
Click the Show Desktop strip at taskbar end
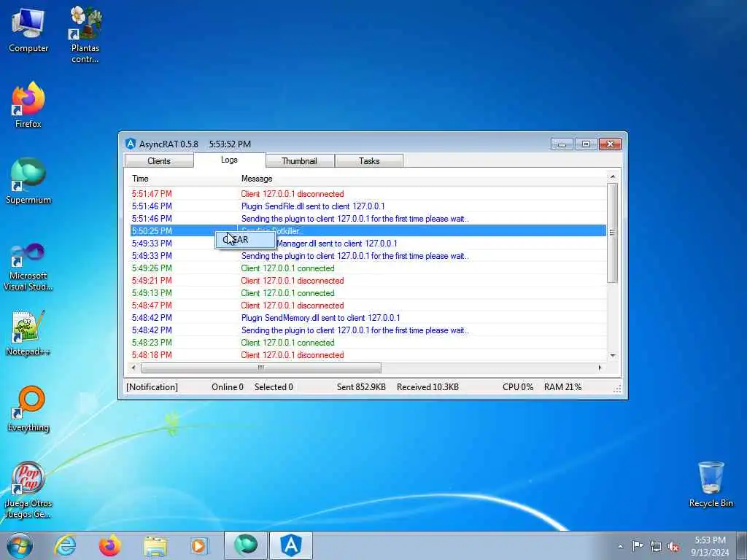coord(742,545)
